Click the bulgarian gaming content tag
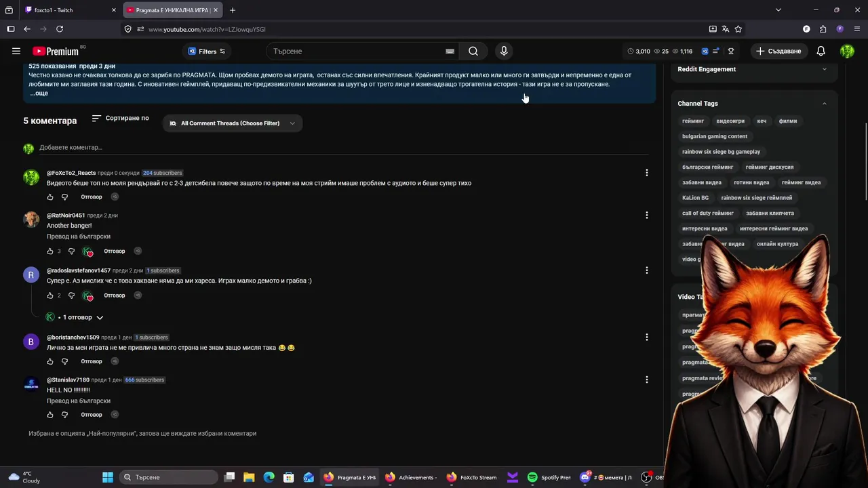The image size is (868, 488). tap(715, 136)
